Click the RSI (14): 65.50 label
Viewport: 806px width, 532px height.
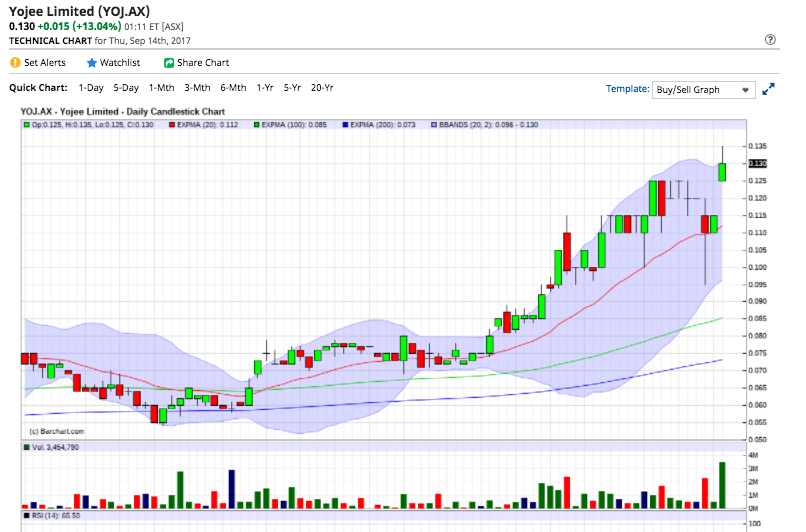pyautogui.click(x=56, y=516)
